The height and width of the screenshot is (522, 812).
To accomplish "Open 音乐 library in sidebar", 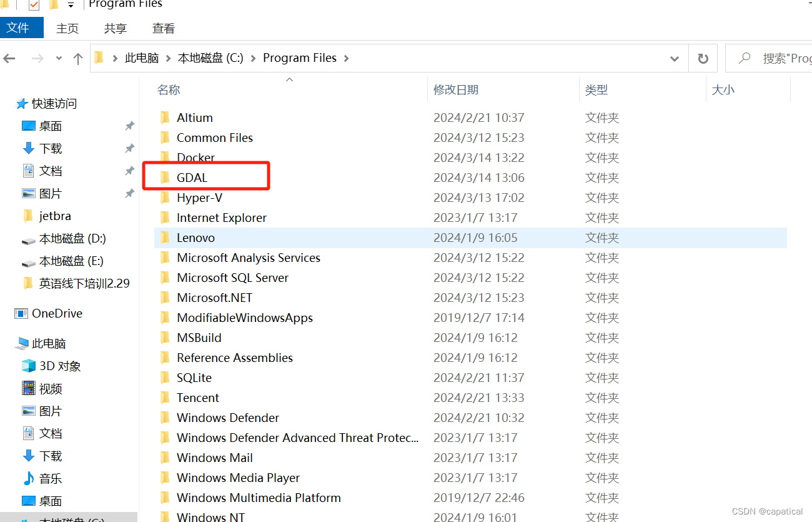I will (x=51, y=479).
